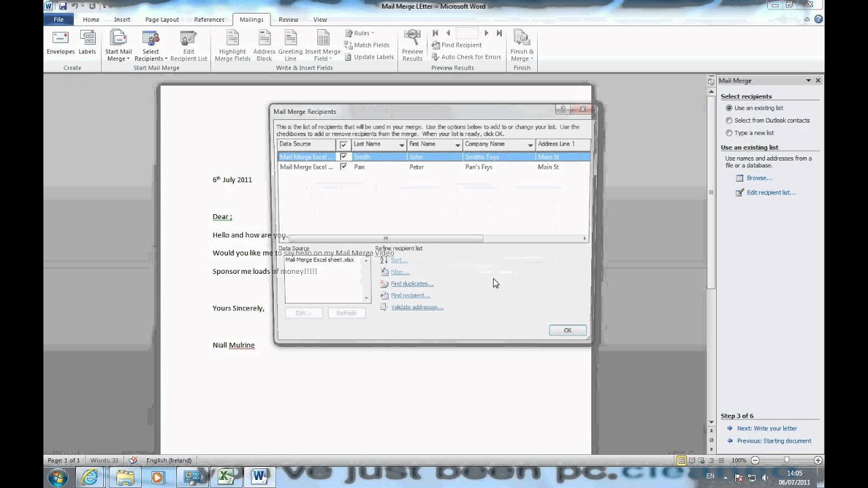Open Windows Explorer folder in taskbar
The image size is (868, 488).
125,477
